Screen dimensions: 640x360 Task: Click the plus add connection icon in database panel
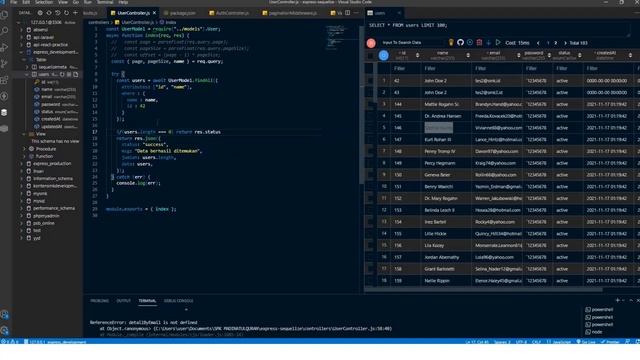coord(75,13)
